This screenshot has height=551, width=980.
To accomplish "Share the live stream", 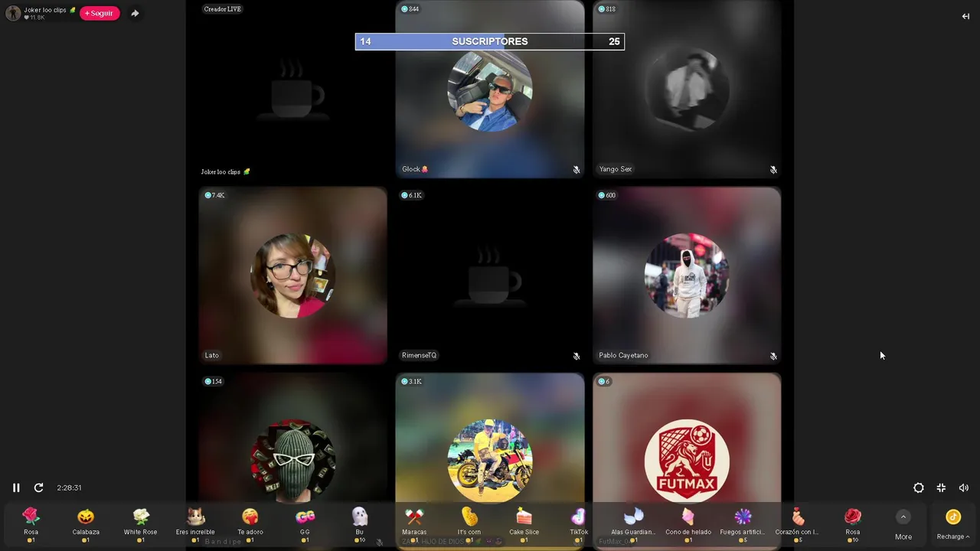I will (x=135, y=13).
